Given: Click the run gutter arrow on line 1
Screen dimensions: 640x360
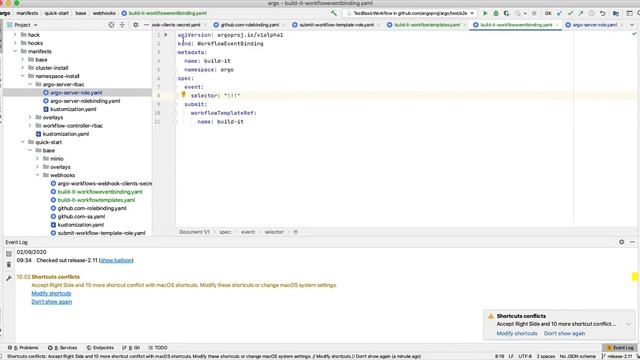Looking at the screenshot, I should pyautogui.click(x=166, y=35).
